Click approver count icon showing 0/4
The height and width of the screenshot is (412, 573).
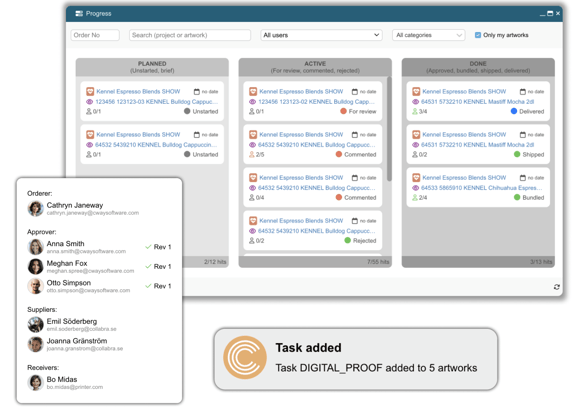tap(252, 198)
